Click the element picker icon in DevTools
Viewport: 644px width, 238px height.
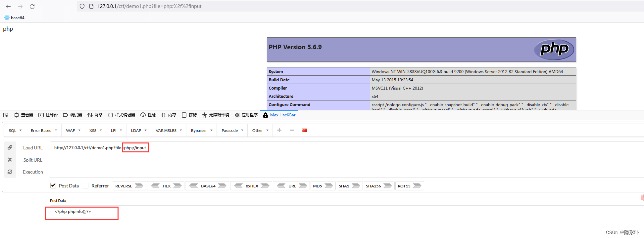tap(6, 115)
